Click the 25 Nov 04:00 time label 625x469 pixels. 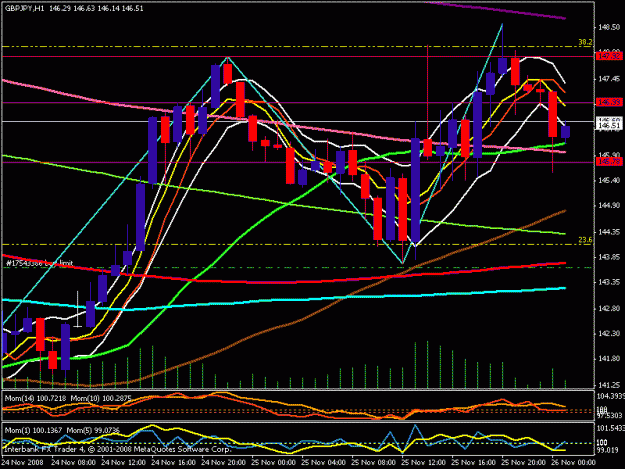coord(323,463)
